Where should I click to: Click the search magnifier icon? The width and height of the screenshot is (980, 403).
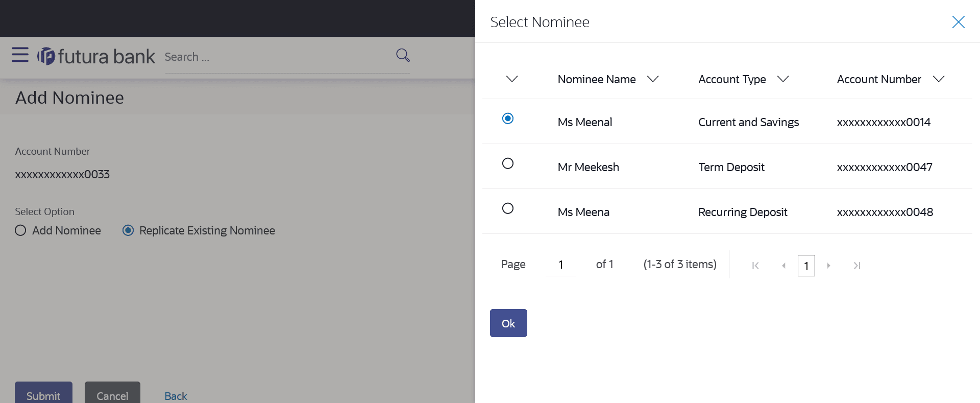click(403, 55)
